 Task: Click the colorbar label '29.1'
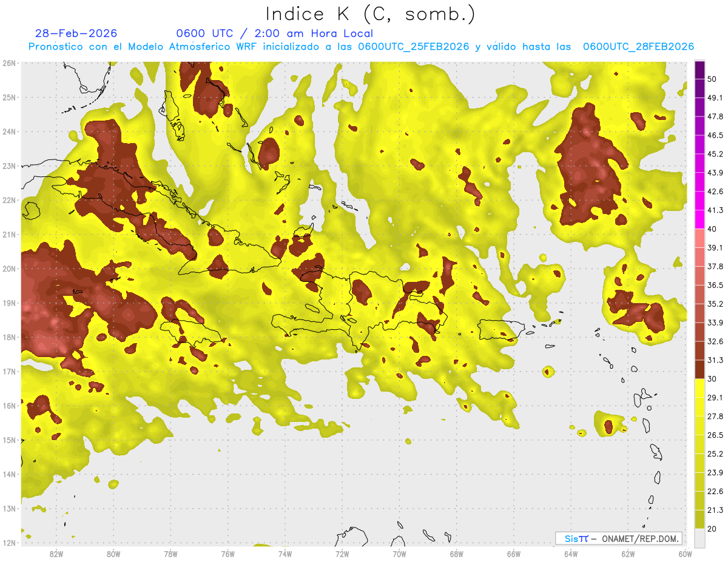point(715,398)
